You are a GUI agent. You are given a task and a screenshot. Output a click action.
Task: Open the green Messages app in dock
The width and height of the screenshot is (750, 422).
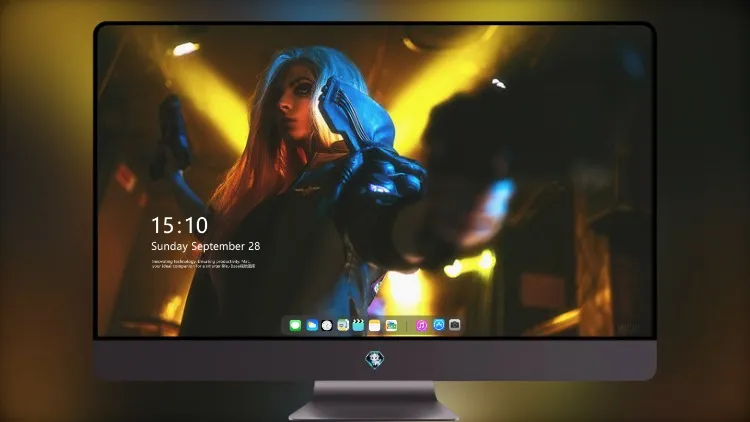[295, 325]
